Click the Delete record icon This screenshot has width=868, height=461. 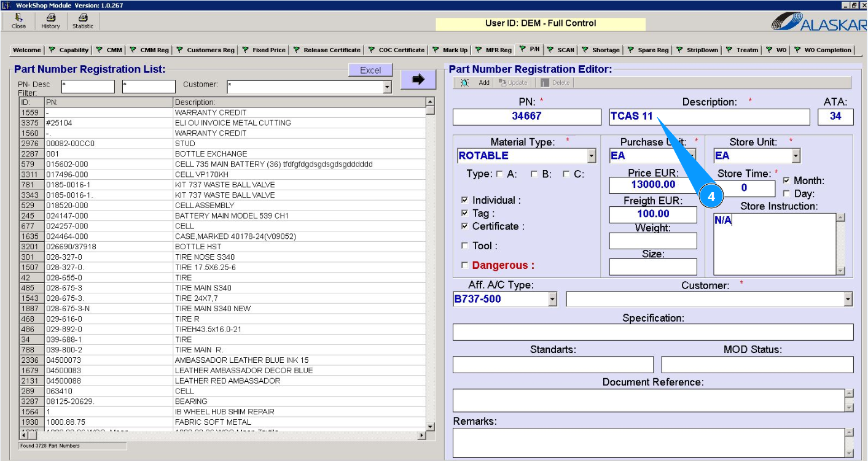pos(544,83)
